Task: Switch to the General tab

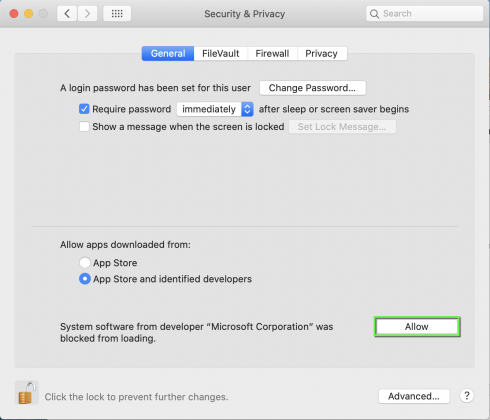Action: click(x=168, y=53)
